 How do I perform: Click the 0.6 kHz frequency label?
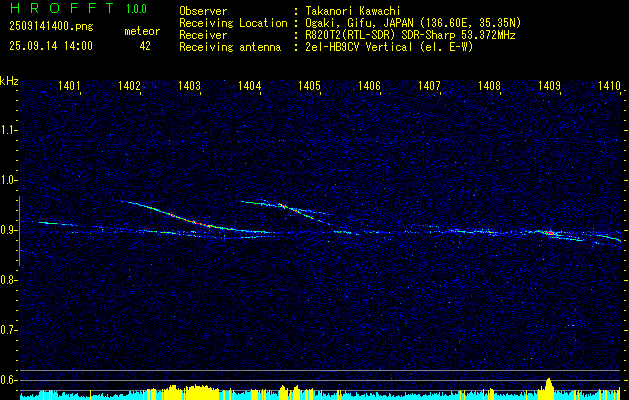8,380
